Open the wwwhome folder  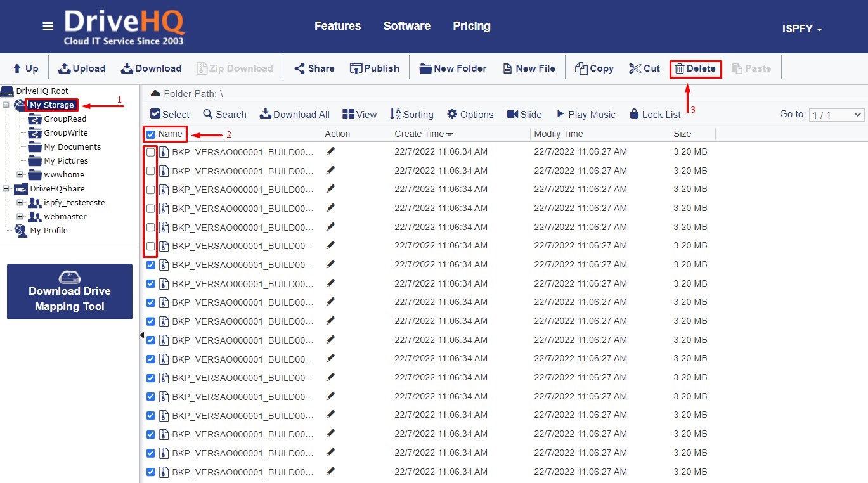click(64, 175)
